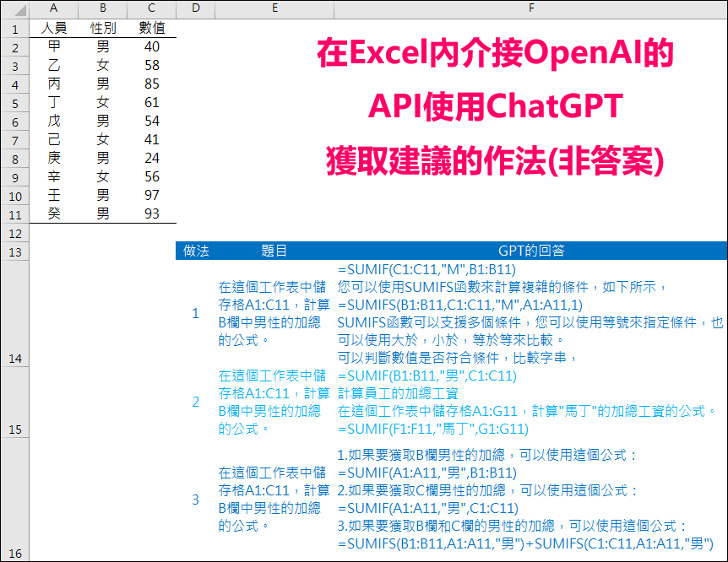Select column E header

pyautogui.click(x=274, y=8)
